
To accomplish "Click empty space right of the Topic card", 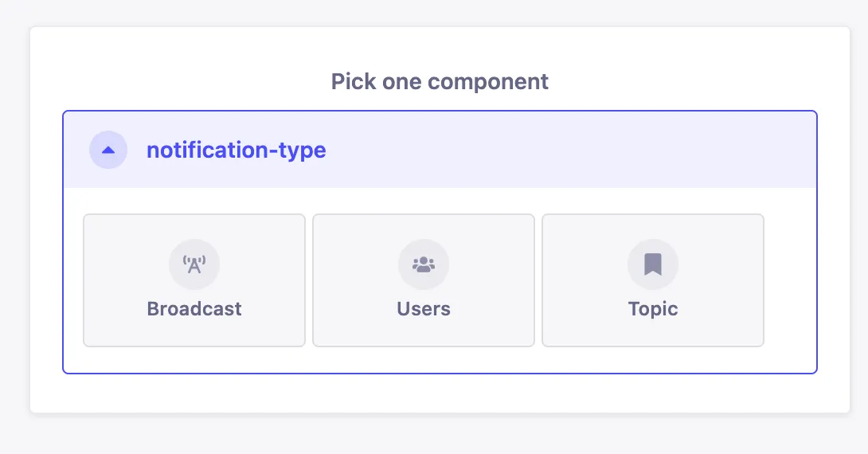I will (x=790, y=280).
